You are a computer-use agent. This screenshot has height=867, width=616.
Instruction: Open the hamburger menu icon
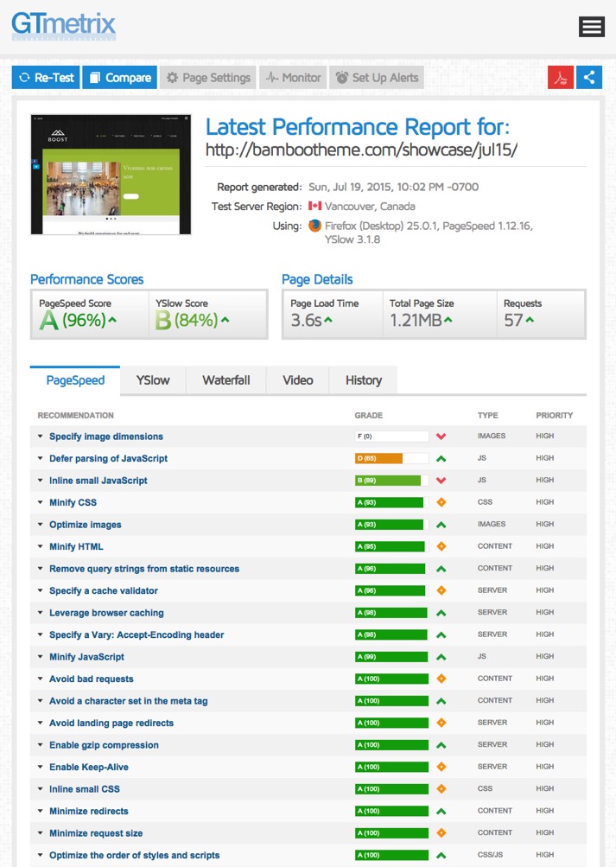click(592, 27)
